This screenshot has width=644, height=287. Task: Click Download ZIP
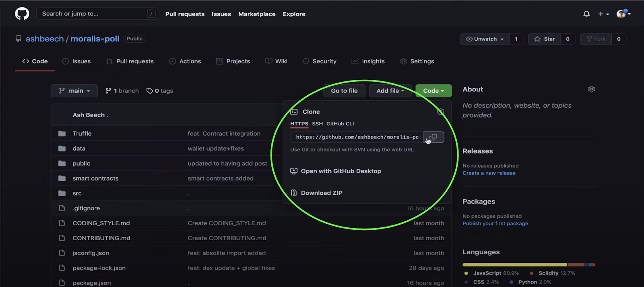(x=316, y=193)
